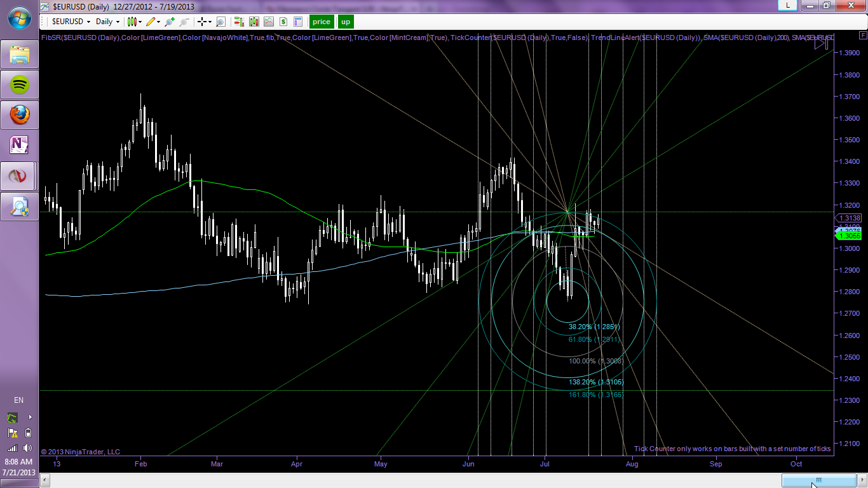The height and width of the screenshot is (488, 868).
Task: Click the green 1.3055 SMA price marker
Action: tap(849, 236)
